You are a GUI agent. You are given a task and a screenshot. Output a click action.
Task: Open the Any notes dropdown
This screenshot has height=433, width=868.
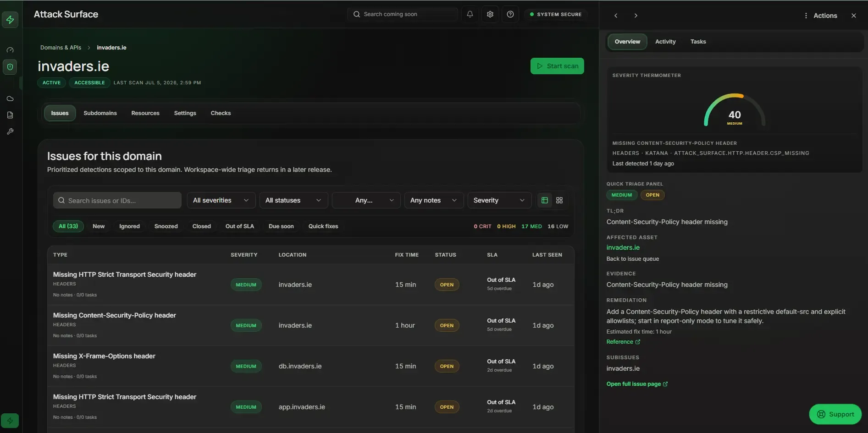pos(433,200)
